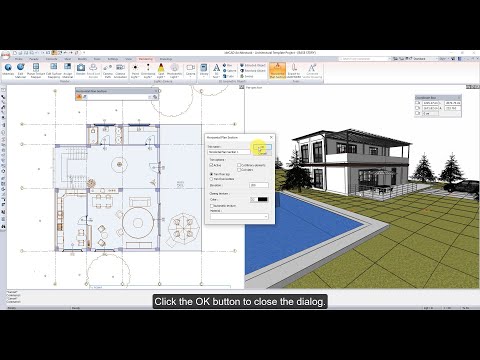Add a Spot Light

coord(161,70)
